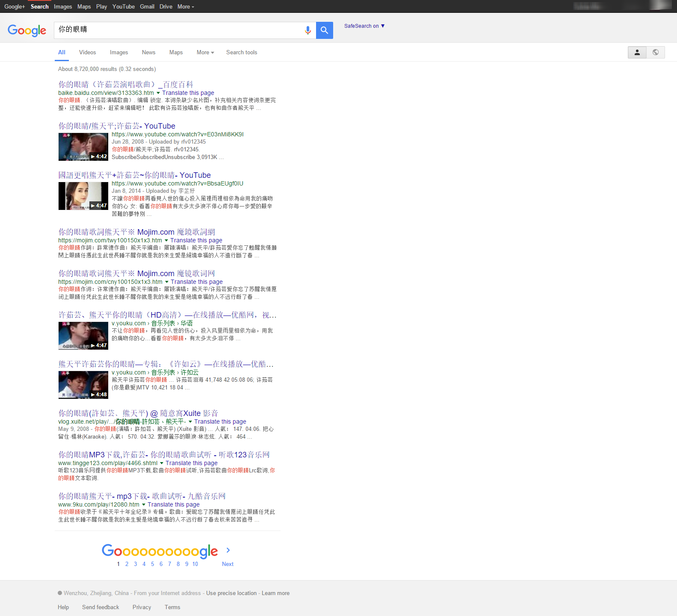This screenshot has width=677, height=616.
Task: Switch to the Videos tab
Action: coord(87,52)
